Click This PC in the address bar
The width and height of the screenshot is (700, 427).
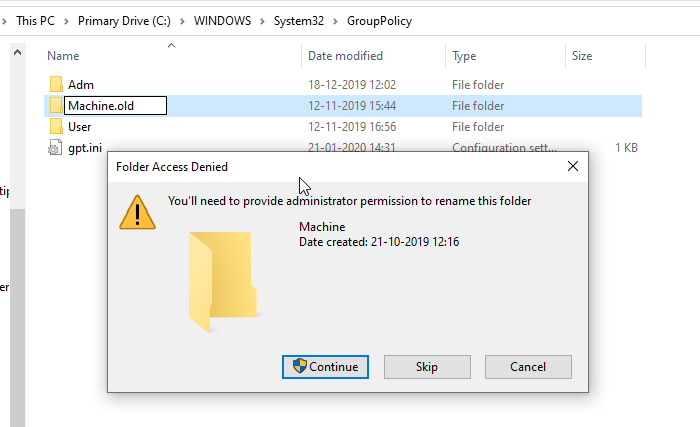coord(35,21)
